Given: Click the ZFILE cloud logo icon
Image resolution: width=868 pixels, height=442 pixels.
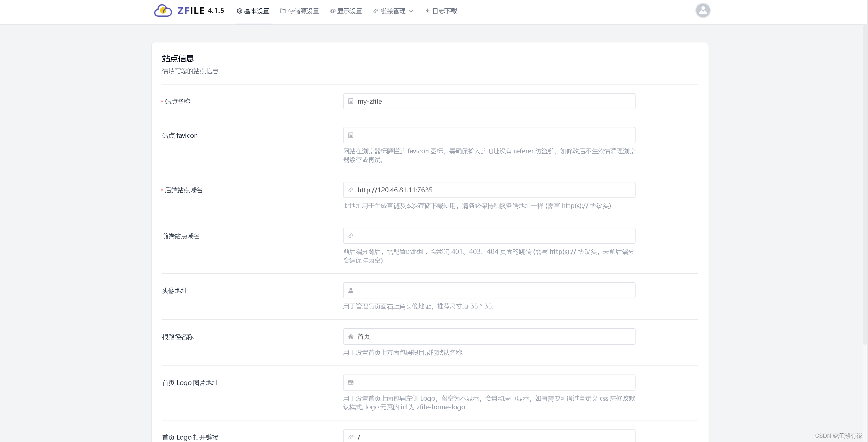Looking at the screenshot, I should pyautogui.click(x=163, y=10).
